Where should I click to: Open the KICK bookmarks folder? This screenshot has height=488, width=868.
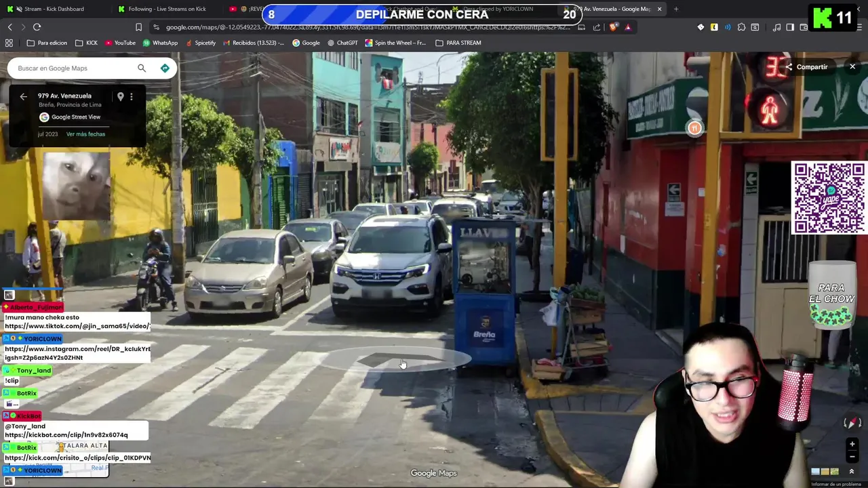point(86,43)
